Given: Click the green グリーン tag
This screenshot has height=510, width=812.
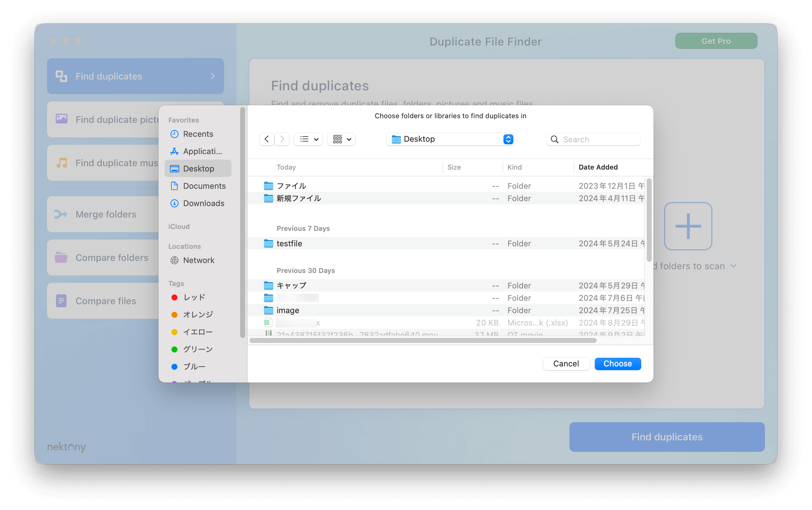Looking at the screenshot, I should pyautogui.click(x=198, y=349).
